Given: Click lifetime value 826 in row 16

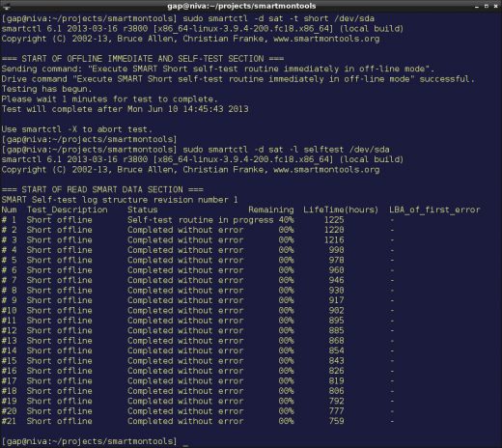Looking at the screenshot, I should coord(336,371).
